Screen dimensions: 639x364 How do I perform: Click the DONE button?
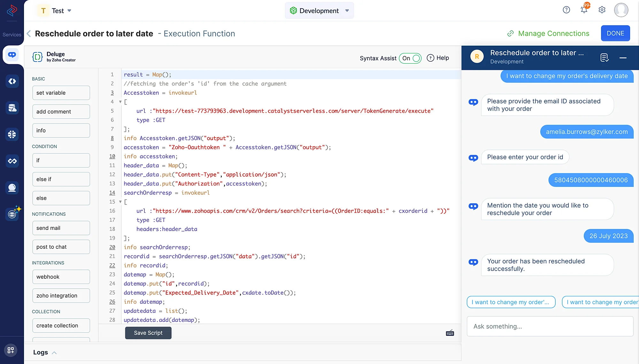pos(615,33)
